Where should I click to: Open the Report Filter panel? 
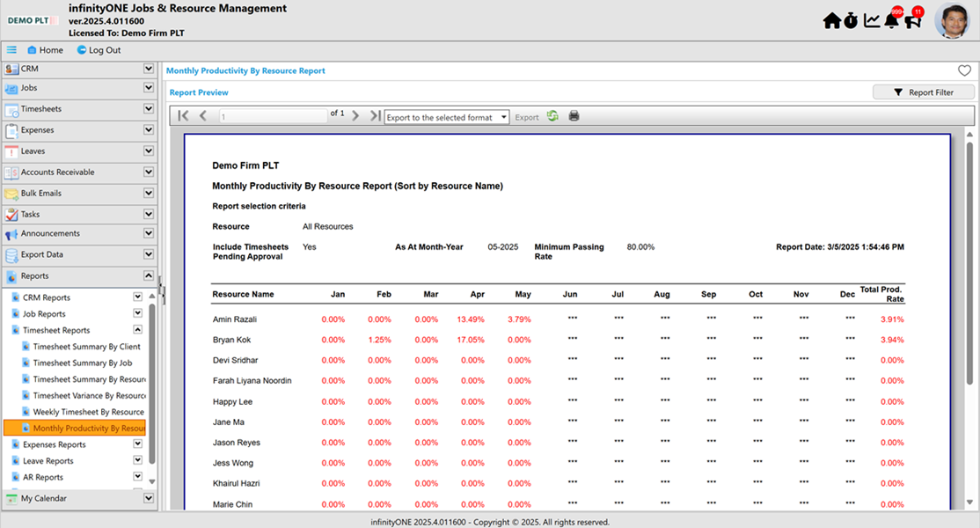coord(924,91)
